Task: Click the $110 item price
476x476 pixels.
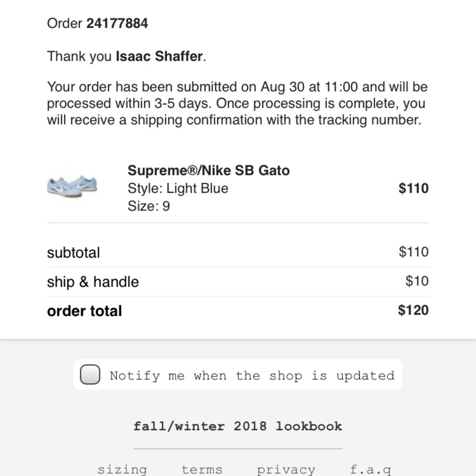Action: [413, 188]
